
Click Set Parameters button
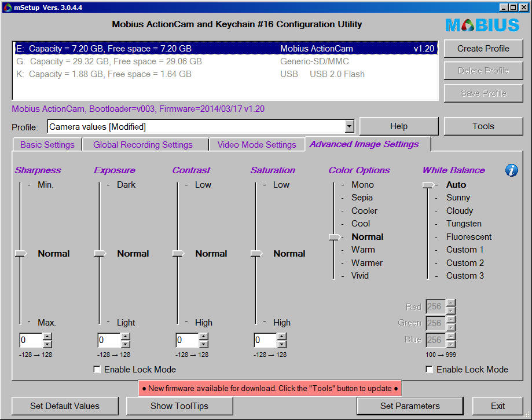click(410, 406)
